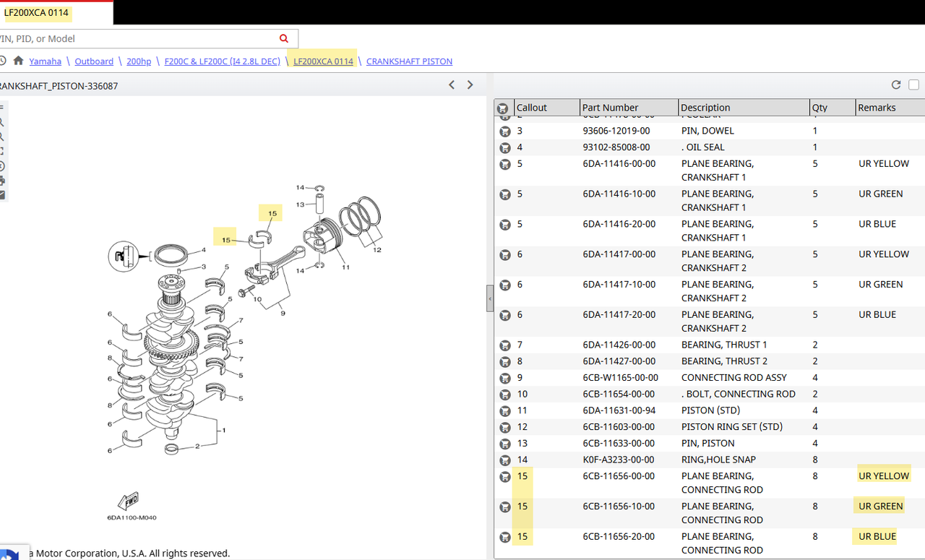Image resolution: width=925 pixels, height=560 pixels.
Task: Sort by the Qty column header
Action: 832,108
